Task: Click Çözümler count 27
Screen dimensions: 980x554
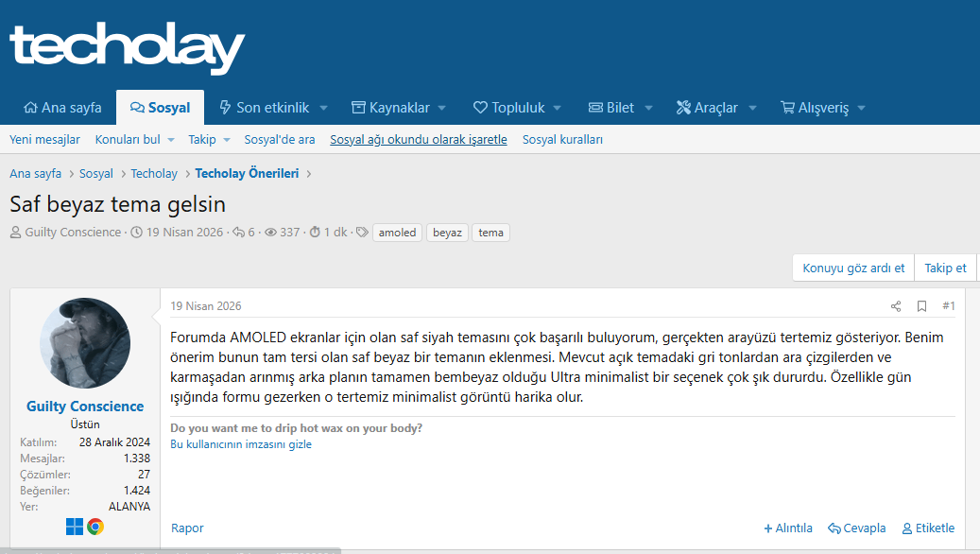Action: coord(145,474)
